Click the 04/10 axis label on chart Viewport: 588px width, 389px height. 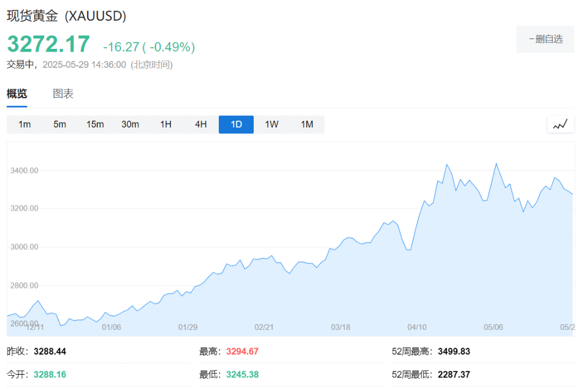pyautogui.click(x=417, y=327)
